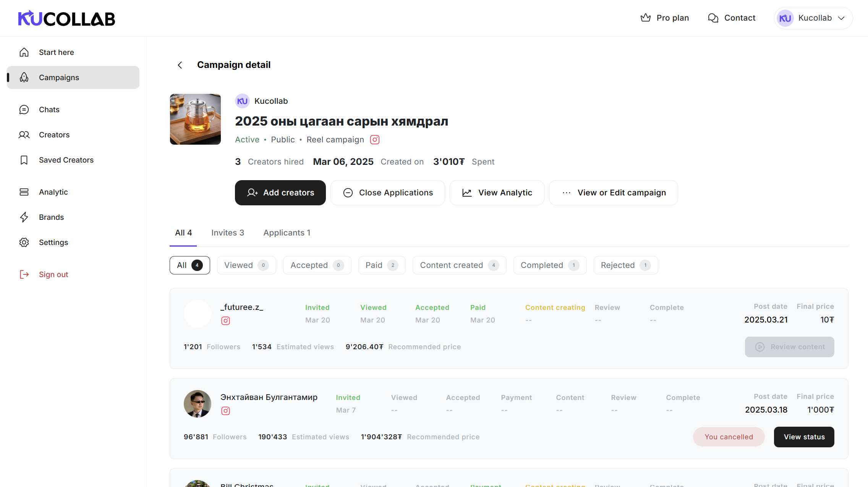Image resolution: width=868 pixels, height=487 pixels.
Task: Click the Brands lightning icon
Action: pos(24,217)
